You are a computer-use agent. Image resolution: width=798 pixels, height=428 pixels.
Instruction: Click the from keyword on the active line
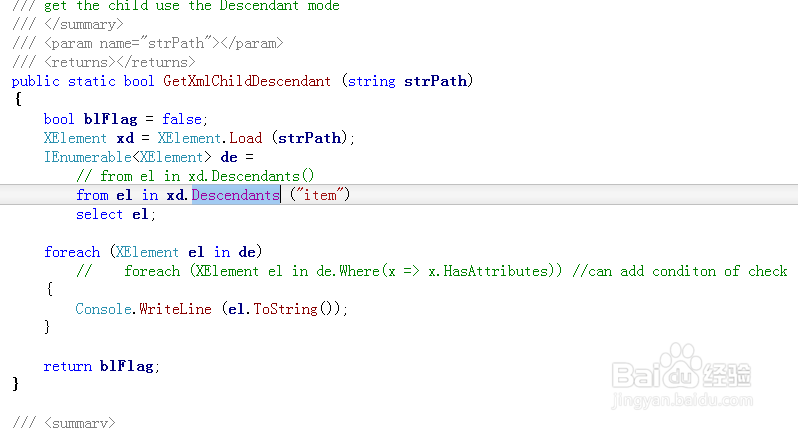click(x=92, y=195)
